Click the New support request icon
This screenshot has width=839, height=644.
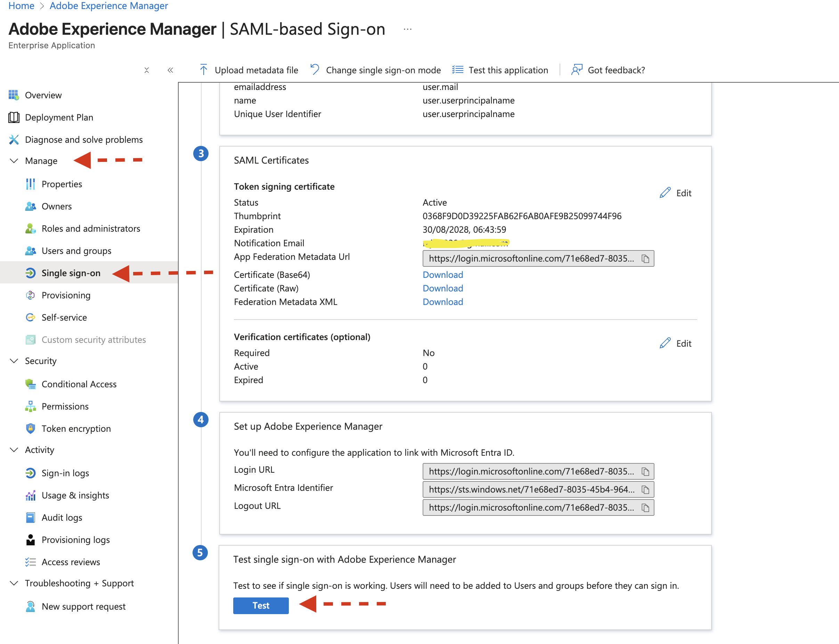click(30, 606)
